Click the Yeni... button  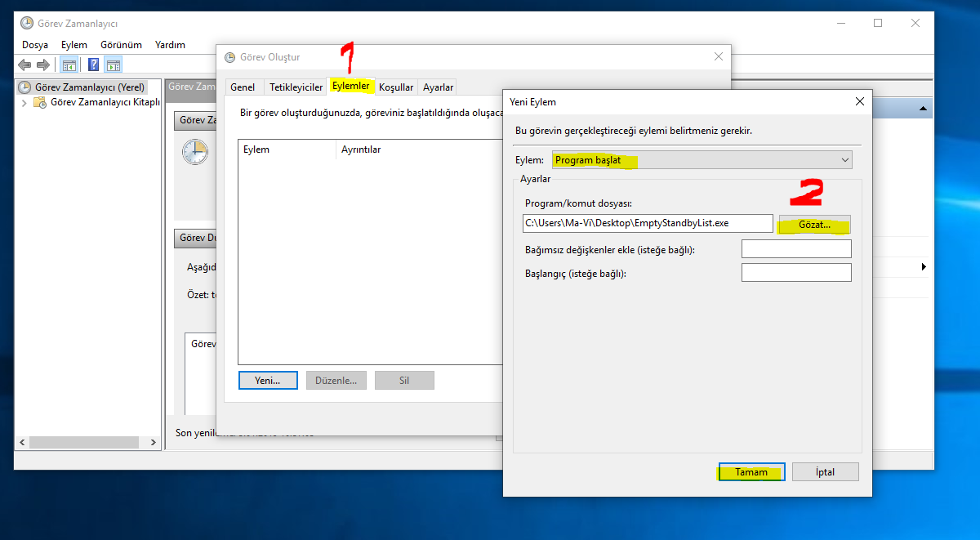(x=268, y=381)
